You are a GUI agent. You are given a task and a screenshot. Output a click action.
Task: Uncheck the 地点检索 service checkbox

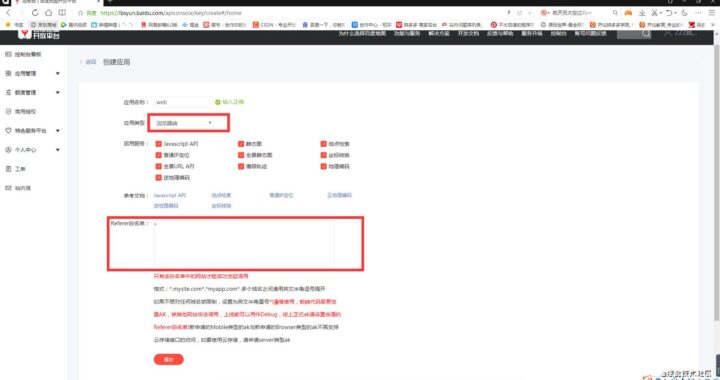tap(324, 144)
